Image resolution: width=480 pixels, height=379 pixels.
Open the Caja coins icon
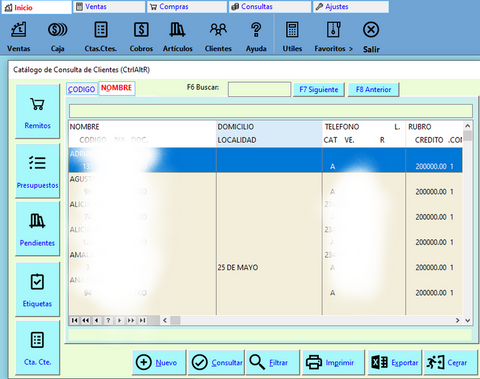57,30
